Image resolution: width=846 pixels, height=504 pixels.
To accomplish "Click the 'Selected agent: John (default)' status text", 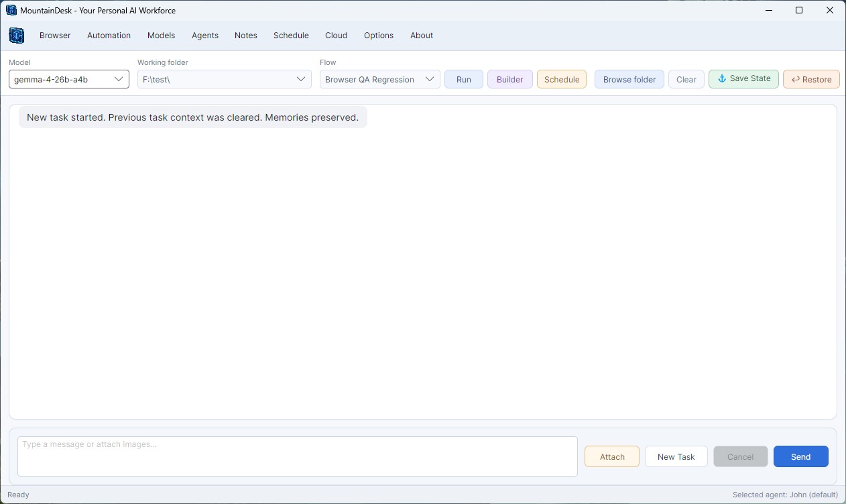I will 785,495.
